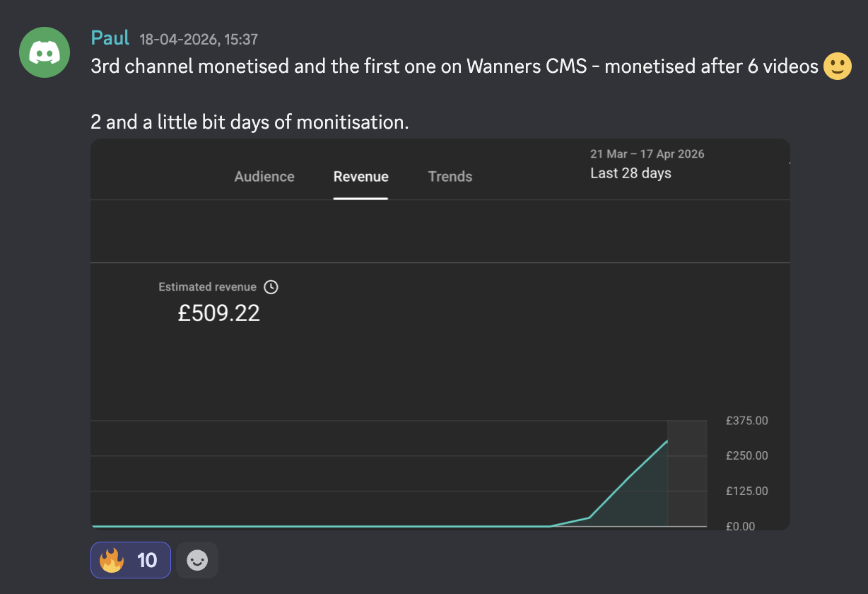Click the message timestamp 18-04-2026, 15:37
The image size is (868, 594).
[199, 40]
